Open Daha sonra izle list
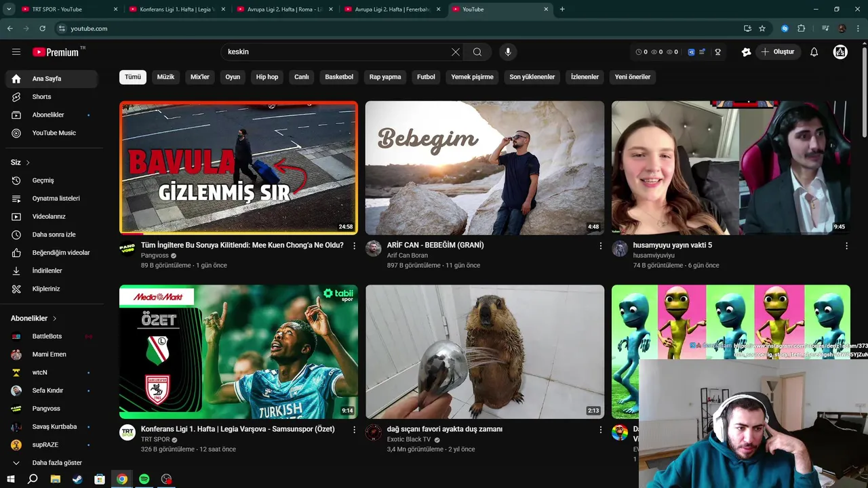The width and height of the screenshot is (868, 488). pyautogui.click(x=52, y=235)
